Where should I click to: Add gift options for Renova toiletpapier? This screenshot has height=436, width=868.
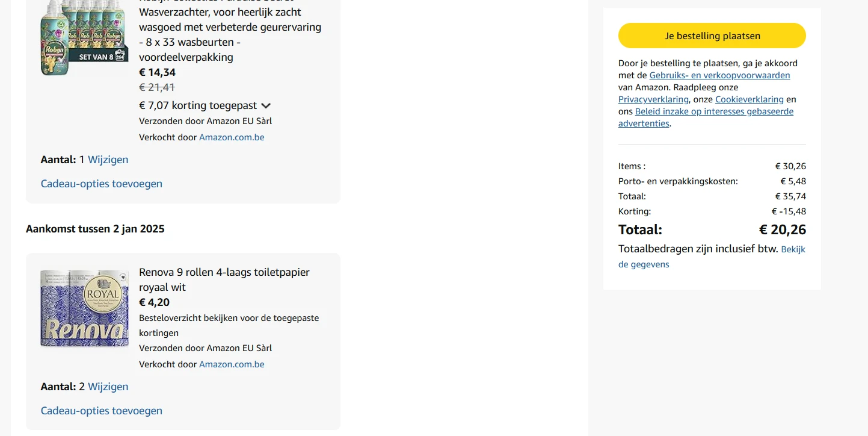[x=102, y=411]
